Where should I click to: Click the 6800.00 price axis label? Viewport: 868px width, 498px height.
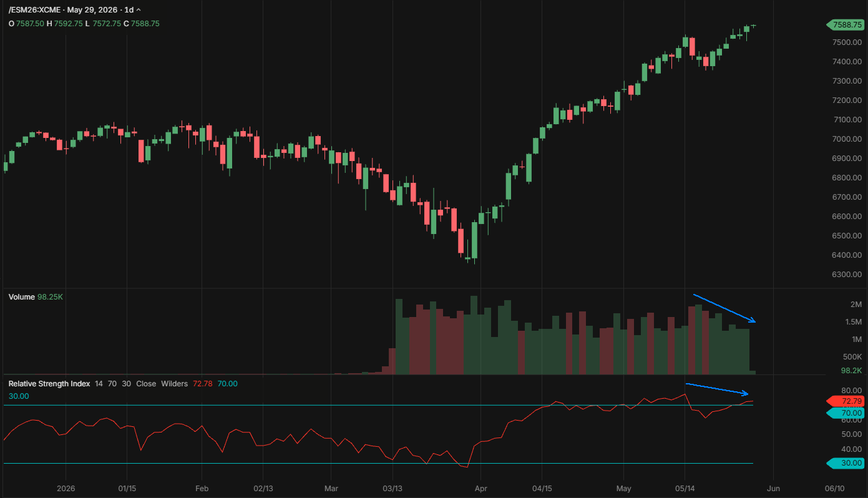pyautogui.click(x=847, y=178)
